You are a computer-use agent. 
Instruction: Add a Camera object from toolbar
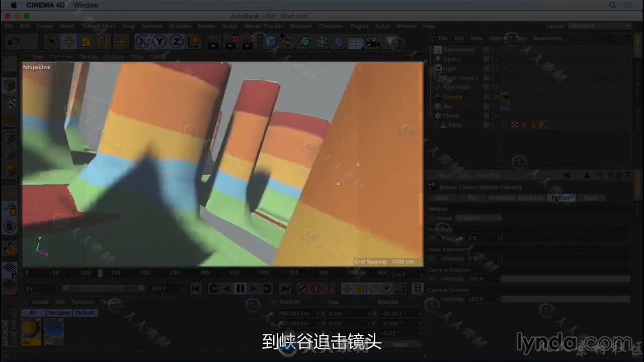pos(373,42)
